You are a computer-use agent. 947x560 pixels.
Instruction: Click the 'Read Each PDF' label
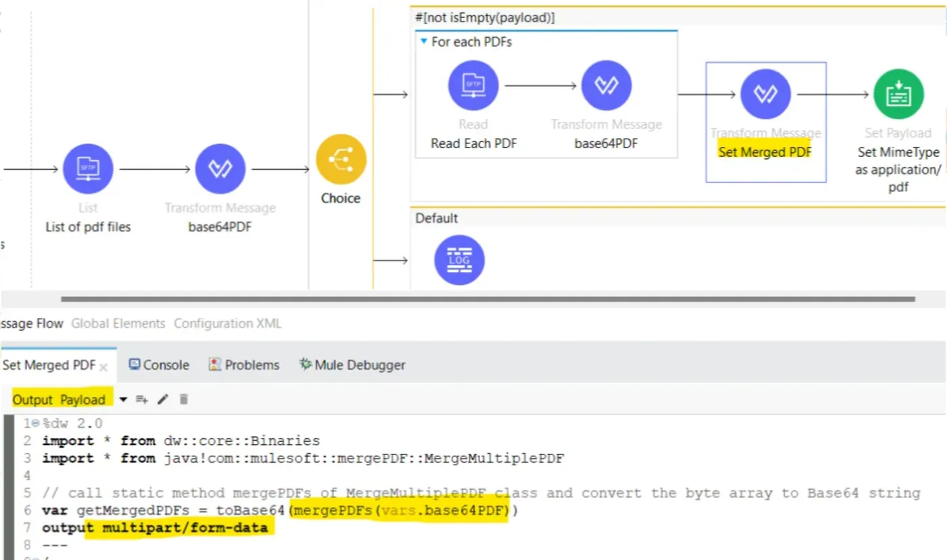pos(473,143)
